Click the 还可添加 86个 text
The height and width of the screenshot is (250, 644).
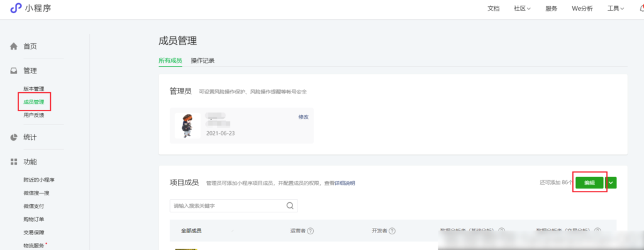tap(556, 183)
